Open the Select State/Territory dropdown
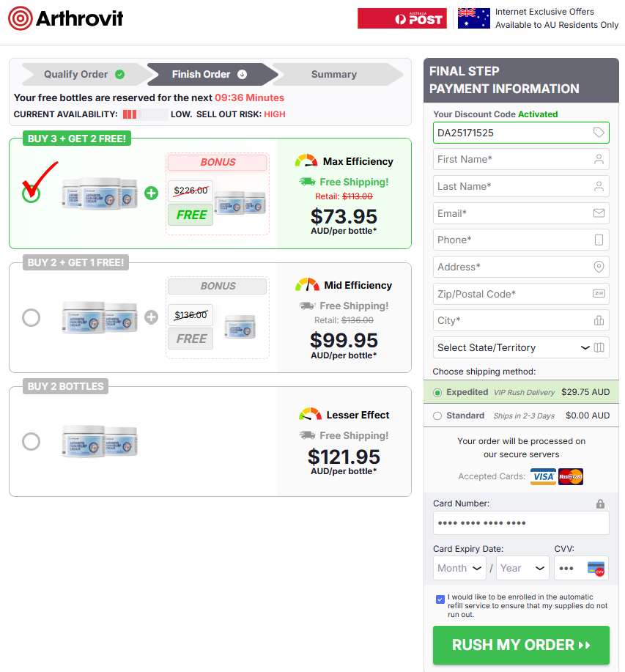 tap(521, 347)
